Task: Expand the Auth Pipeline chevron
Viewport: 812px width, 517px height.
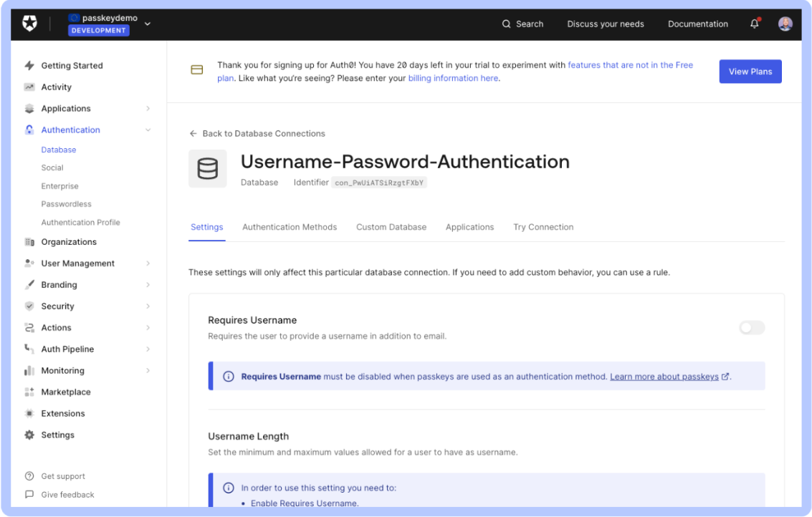Action: [148, 349]
